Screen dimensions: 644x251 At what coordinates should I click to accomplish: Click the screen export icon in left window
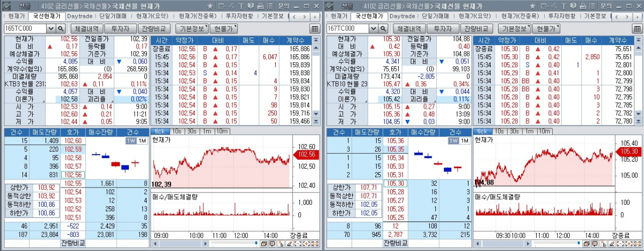222,6
